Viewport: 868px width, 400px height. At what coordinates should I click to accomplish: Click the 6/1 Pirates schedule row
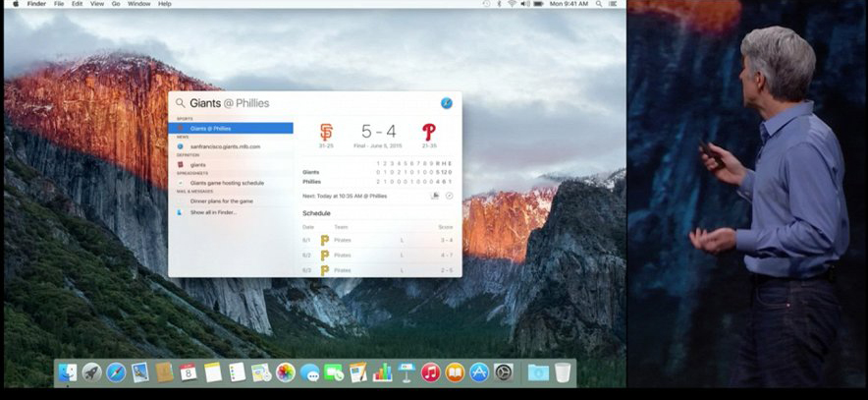pyautogui.click(x=377, y=241)
